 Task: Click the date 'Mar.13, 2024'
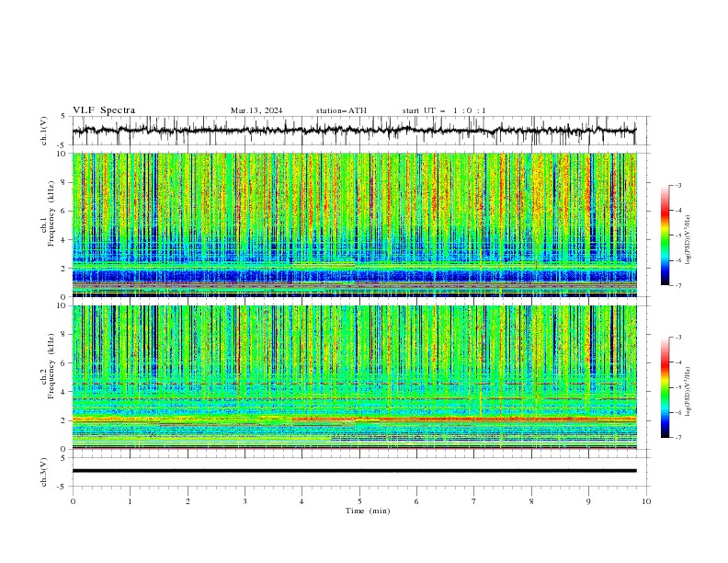tap(256, 110)
